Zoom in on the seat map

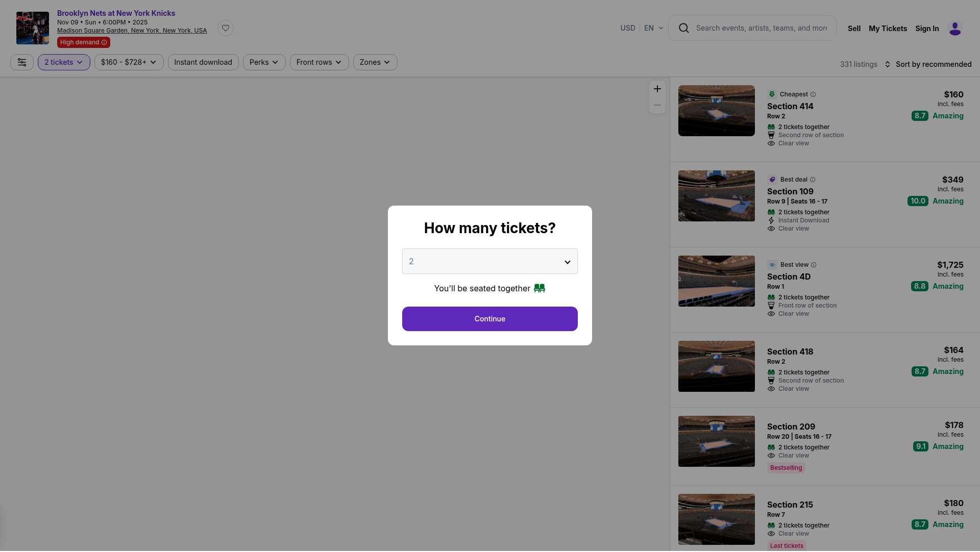657,89
